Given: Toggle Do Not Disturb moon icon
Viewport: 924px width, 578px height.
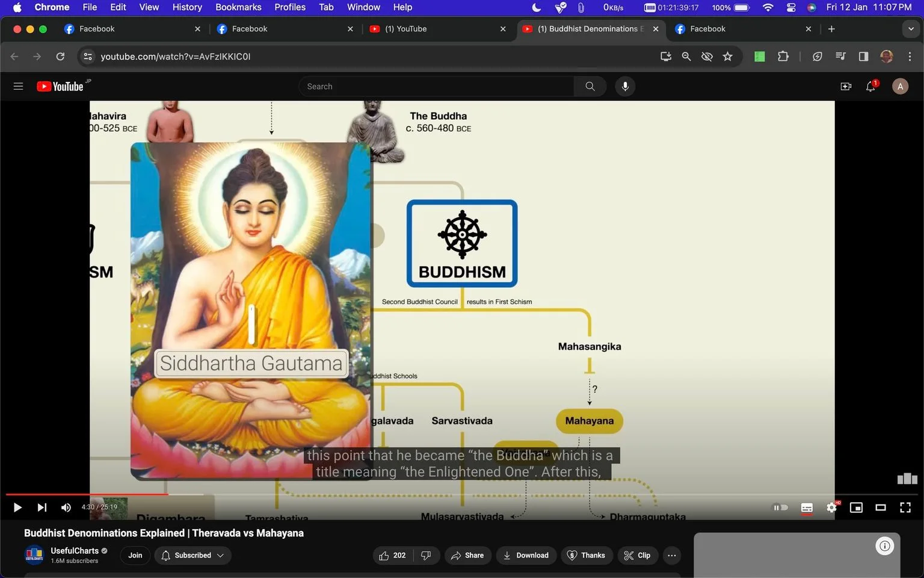Looking at the screenshot, I should (x=537, y=7).
